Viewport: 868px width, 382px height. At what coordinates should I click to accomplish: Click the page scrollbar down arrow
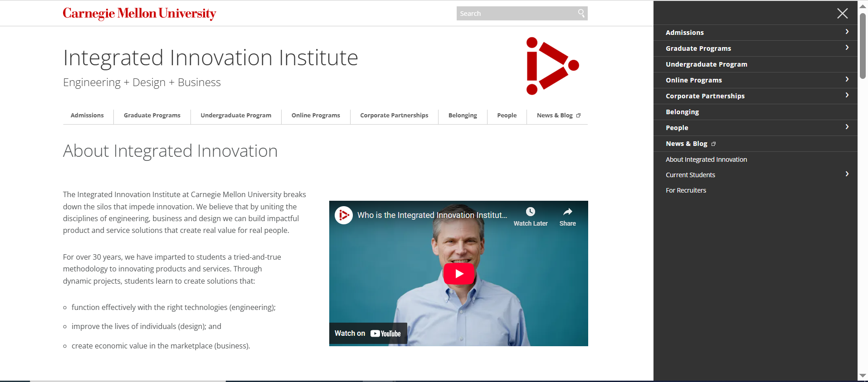(863, 376)
